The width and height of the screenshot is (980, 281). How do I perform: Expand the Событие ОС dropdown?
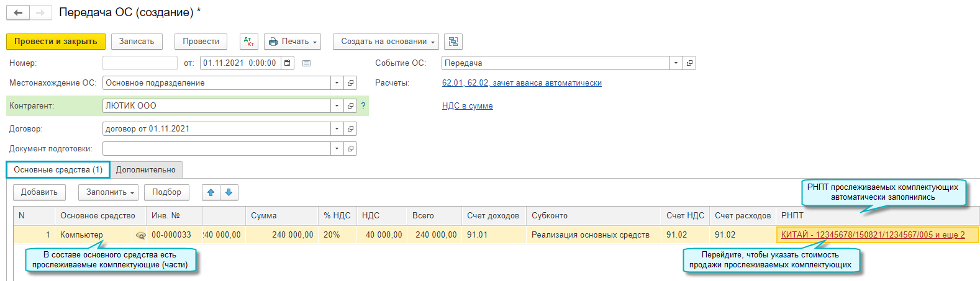pos(676,63)
